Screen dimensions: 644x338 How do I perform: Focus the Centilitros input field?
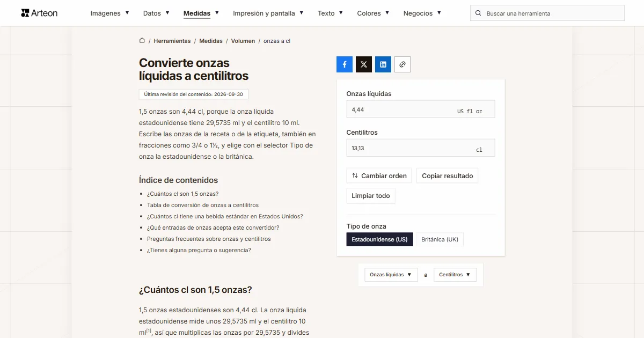click(421, 148)
